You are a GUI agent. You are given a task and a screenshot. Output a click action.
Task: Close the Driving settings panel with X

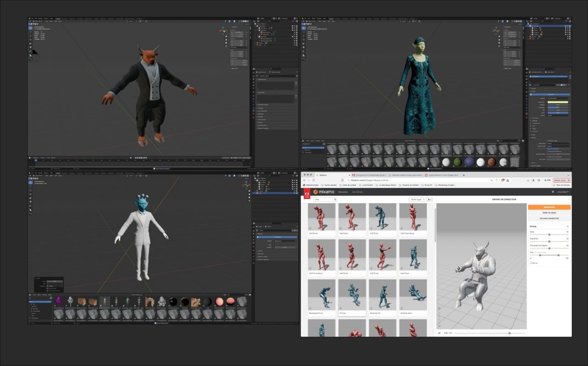click(x=568, y=226)
